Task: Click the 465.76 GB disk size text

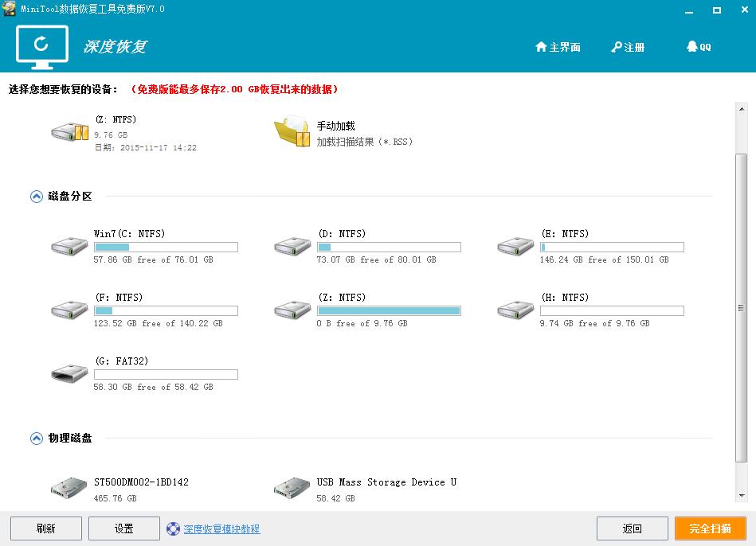Action: (x=116, y=498)
